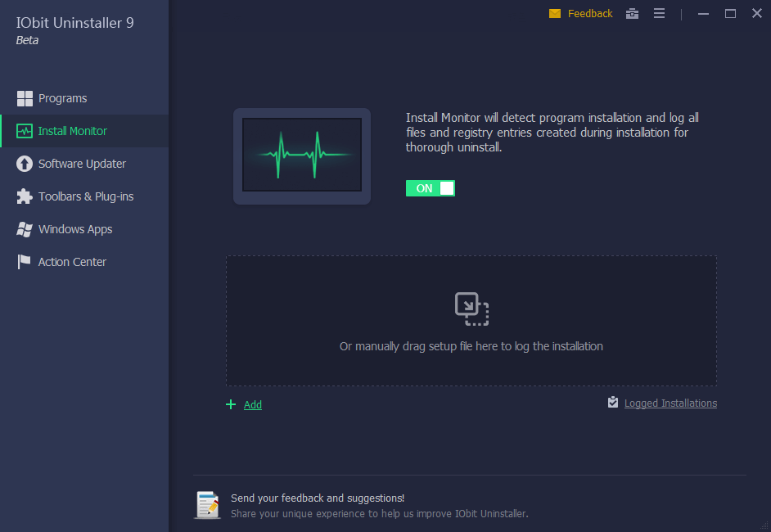The height and width of the screenshot is (532, 771).
Task: Open Software Updater via its rocket icon
Action: [24, 163]
